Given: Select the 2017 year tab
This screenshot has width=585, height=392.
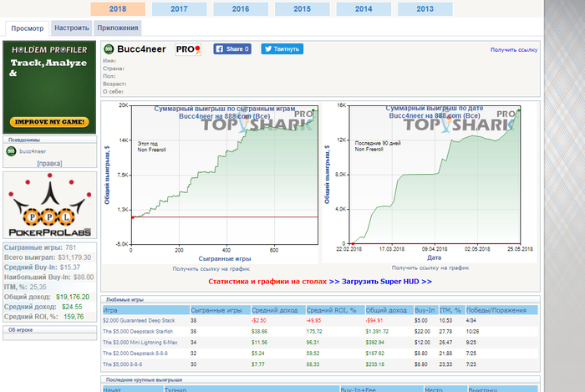Looking at the screenshot, I should pos(179,9).
